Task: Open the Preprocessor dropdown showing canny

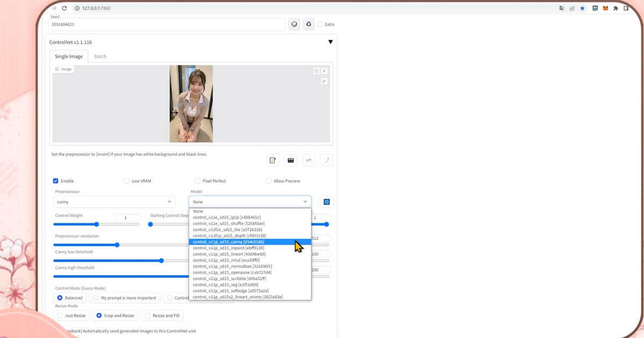Action: coord(114,202)
